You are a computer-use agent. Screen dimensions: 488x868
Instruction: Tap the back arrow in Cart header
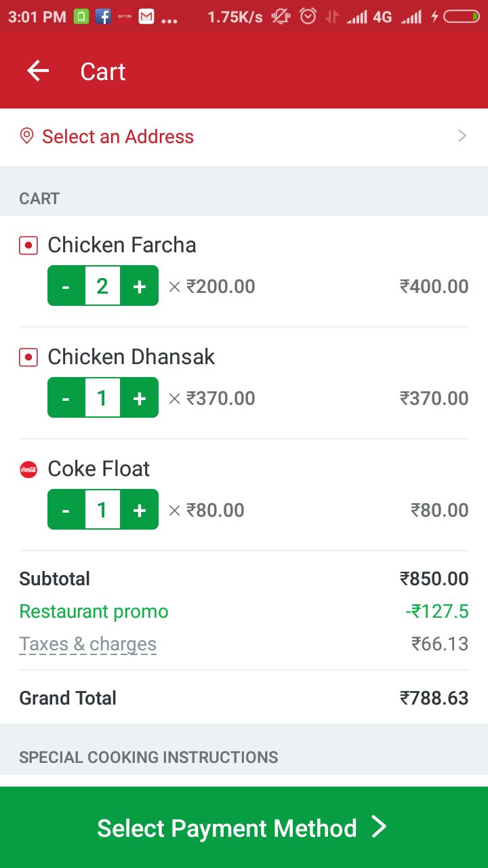pyautogui.click(x=38, y=71)
